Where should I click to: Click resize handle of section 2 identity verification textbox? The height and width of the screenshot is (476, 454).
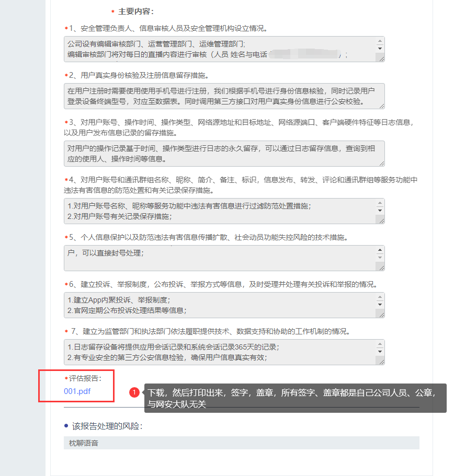[x=381, y=106]
